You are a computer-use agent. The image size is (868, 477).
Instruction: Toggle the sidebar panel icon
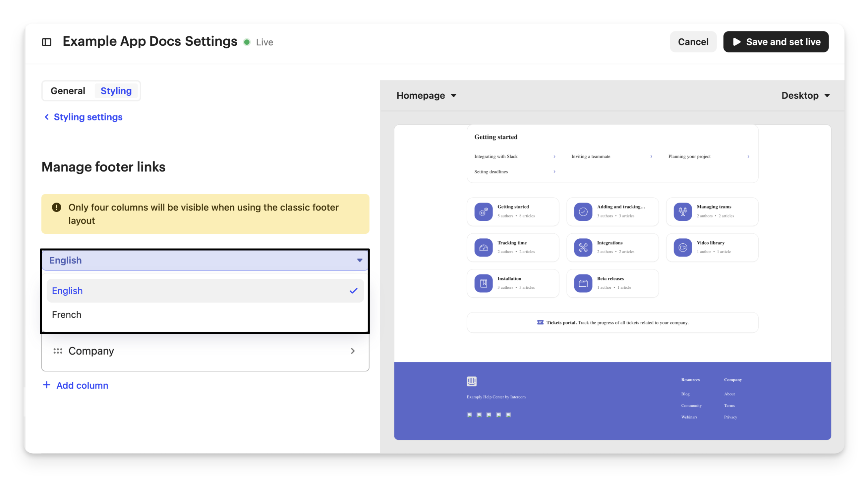coord(46,42)
